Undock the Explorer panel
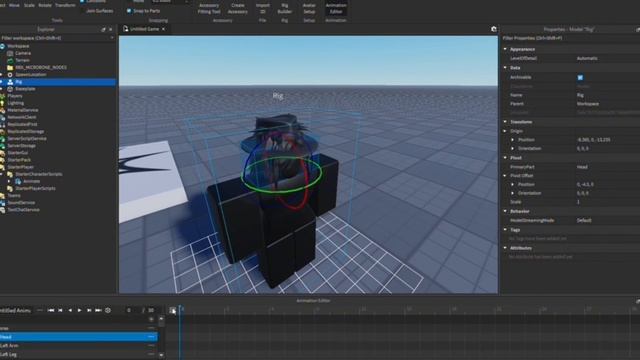The image size is (640, 360). [x=103, y=29]
